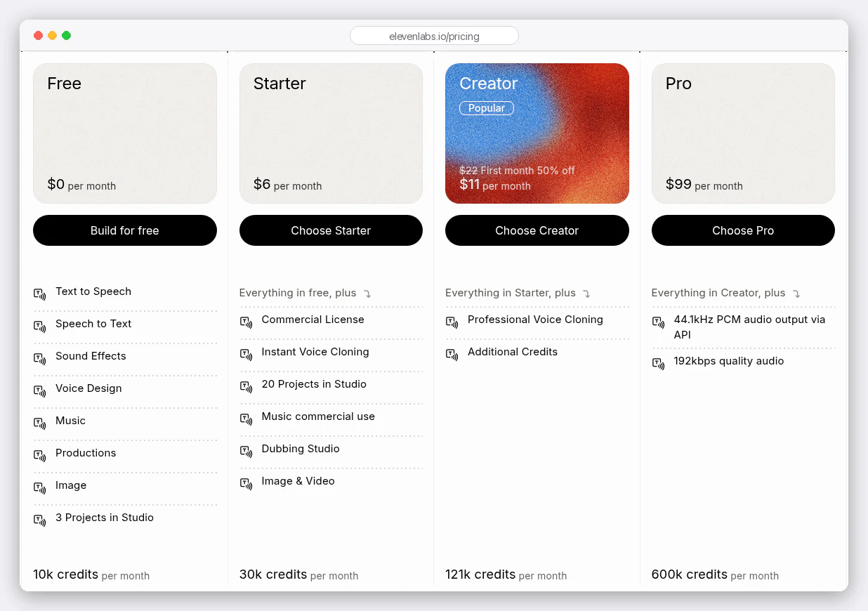This screenshot has height=611, width=868.
Task: Click the icon beside Additional Credits
Action: point(452,355)
